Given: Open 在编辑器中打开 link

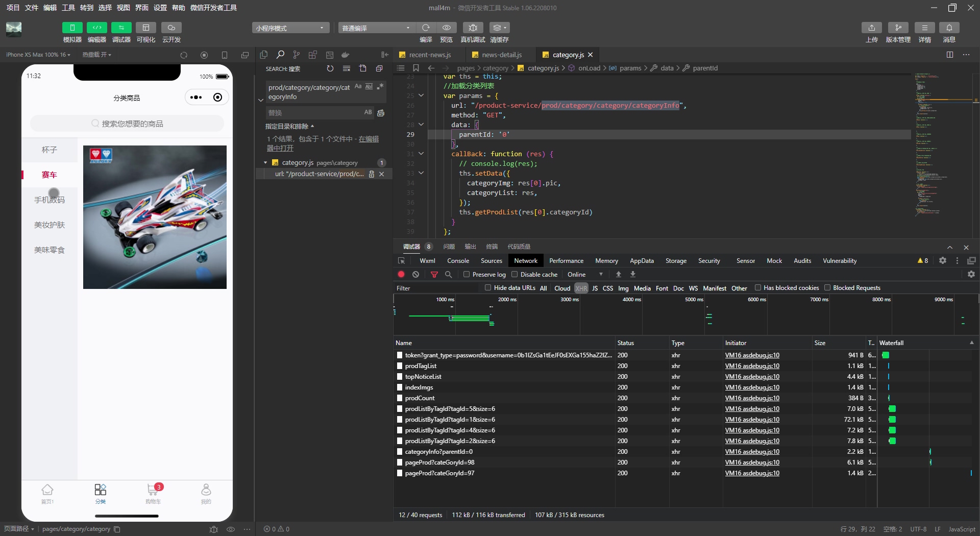Looking at the screenshot, I should 323,143.
